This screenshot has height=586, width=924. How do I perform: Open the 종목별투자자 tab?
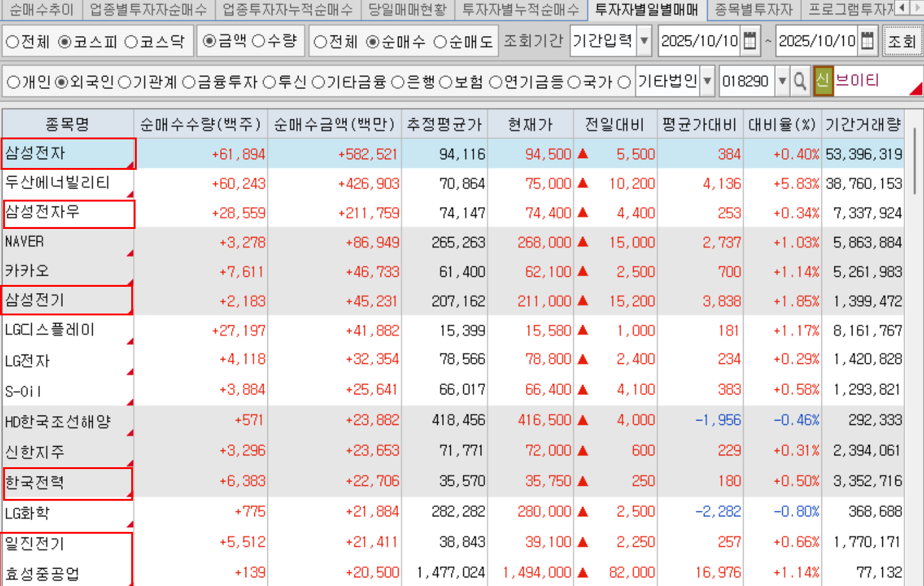coord(754,9)
